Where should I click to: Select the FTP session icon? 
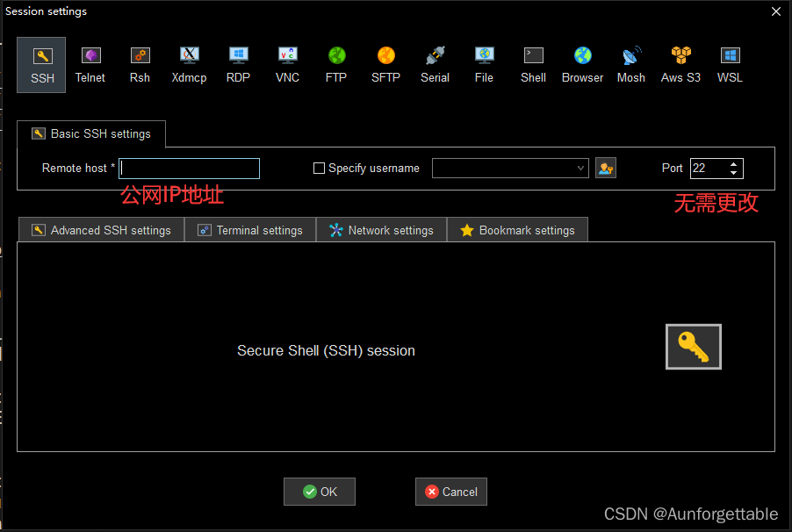[x=336, y=65]
